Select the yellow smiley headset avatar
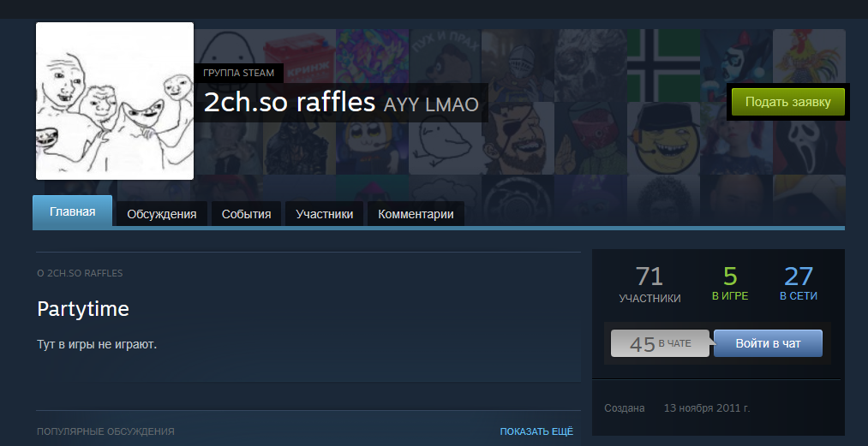 [x=663, y=138]
